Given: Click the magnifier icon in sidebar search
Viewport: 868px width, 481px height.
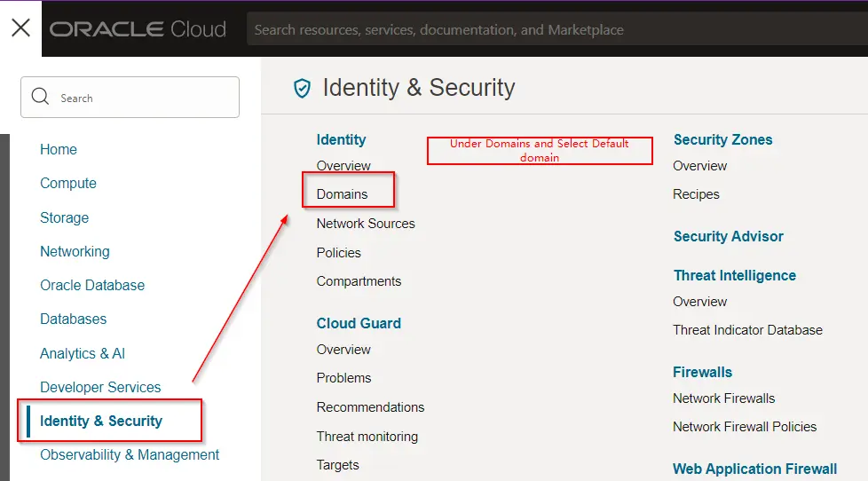Looking at the screenshot, I should coord(40,97).
